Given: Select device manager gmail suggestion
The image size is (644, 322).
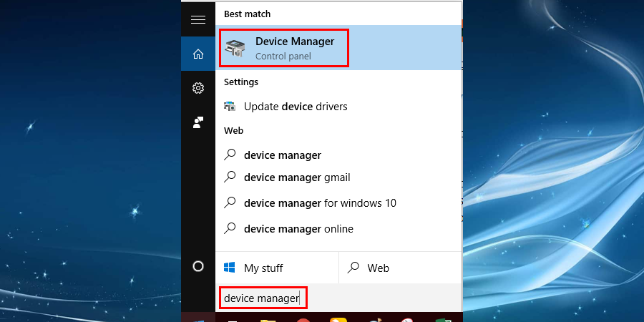Looking at the screenshot, I should (339, 177).
